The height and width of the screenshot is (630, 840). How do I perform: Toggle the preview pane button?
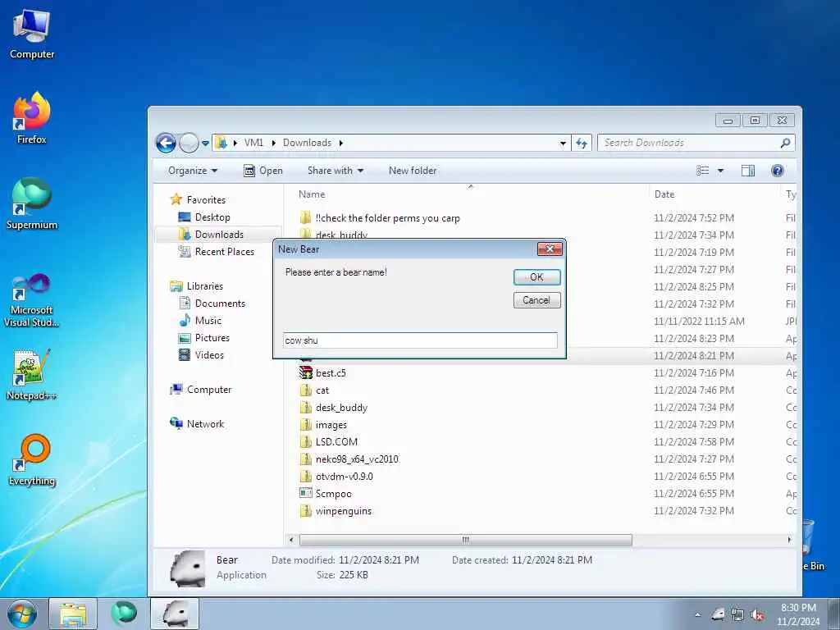(748, 171)
